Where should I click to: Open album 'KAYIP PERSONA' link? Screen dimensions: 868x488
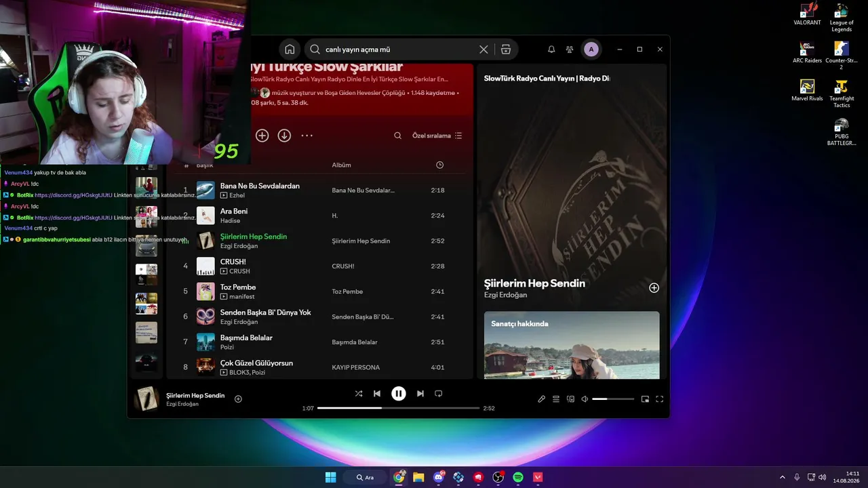[x=356, y=367]
